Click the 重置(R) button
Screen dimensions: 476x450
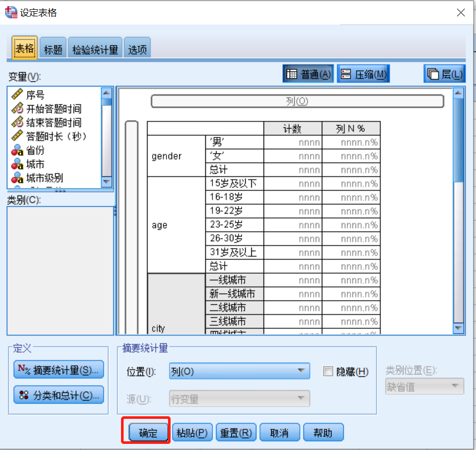(x=236, y=433)
